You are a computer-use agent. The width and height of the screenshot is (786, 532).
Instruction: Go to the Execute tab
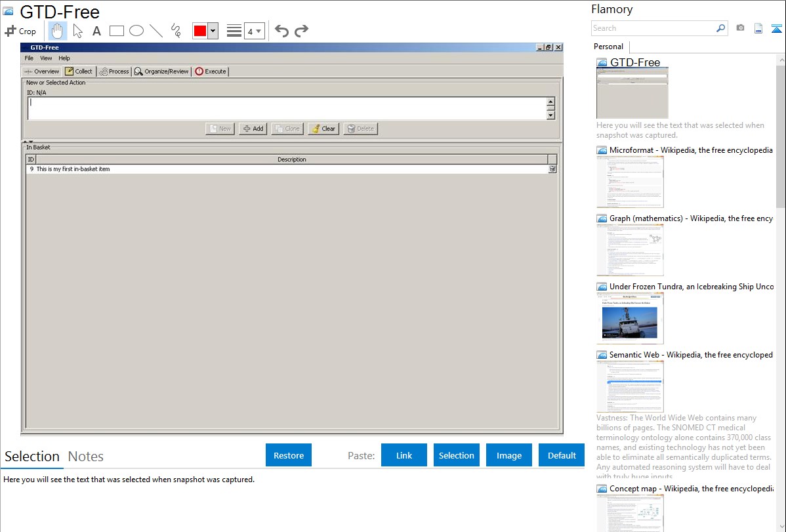tap(211, 72)
